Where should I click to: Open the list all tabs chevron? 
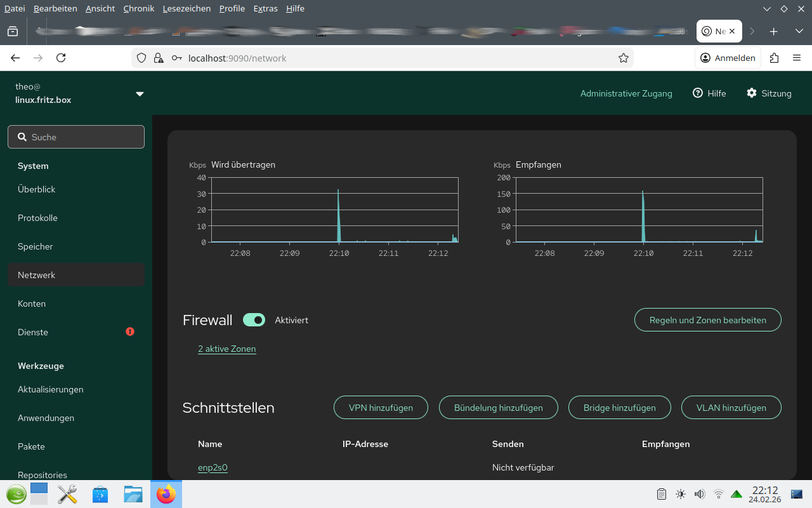click(x=799, y=31)
